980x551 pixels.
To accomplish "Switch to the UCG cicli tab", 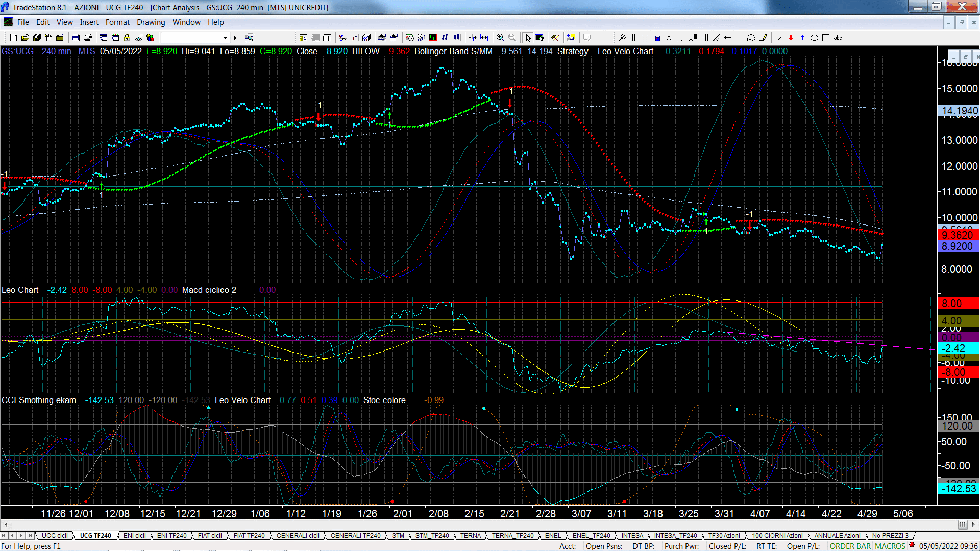I will pos(55,536).
